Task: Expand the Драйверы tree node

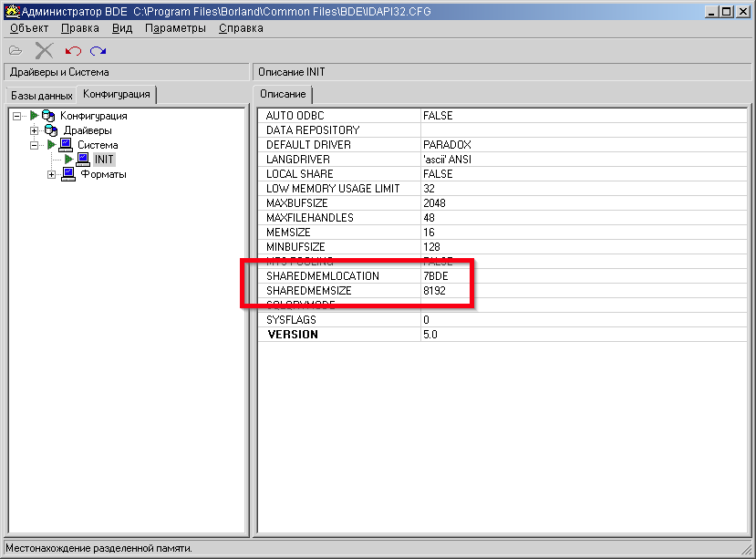Action: (35, 130)
